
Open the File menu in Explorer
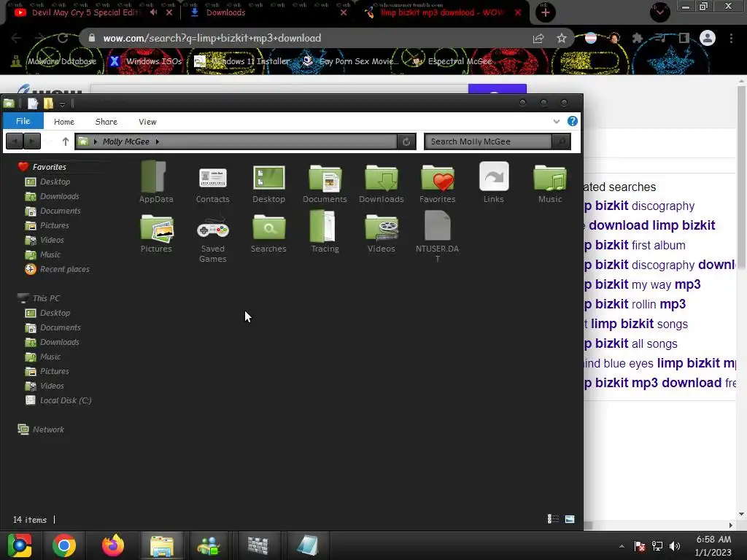point(23,121)
